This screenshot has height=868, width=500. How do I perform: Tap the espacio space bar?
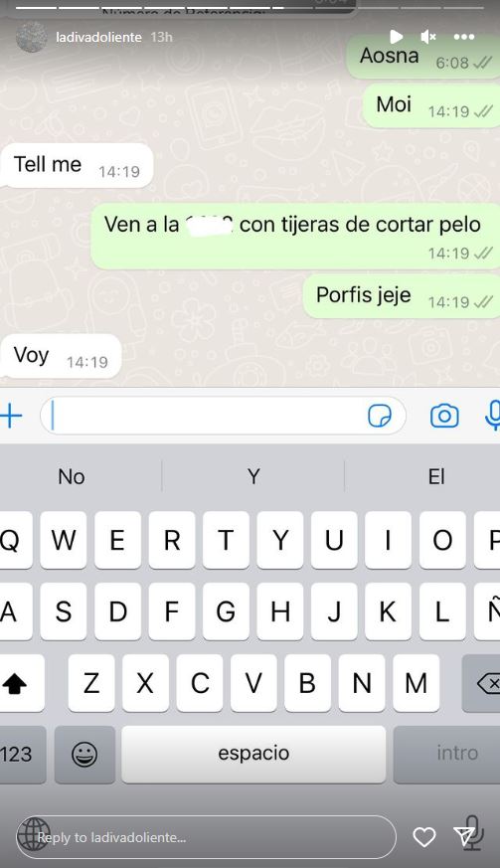tap(253, 754)
